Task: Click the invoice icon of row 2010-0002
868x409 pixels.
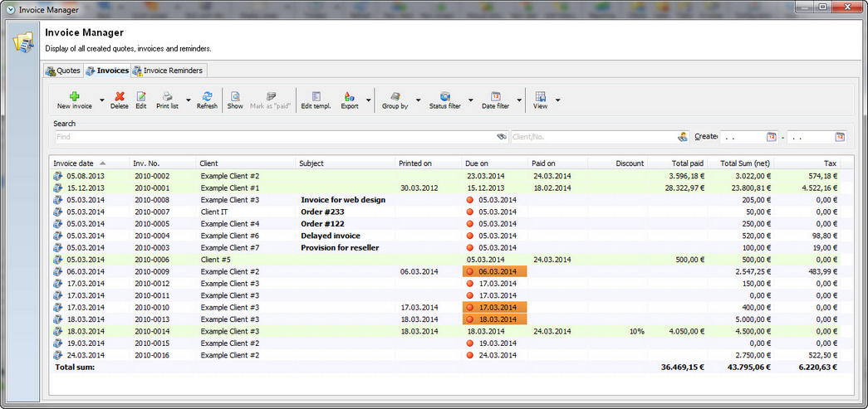Action: (57, 177)
